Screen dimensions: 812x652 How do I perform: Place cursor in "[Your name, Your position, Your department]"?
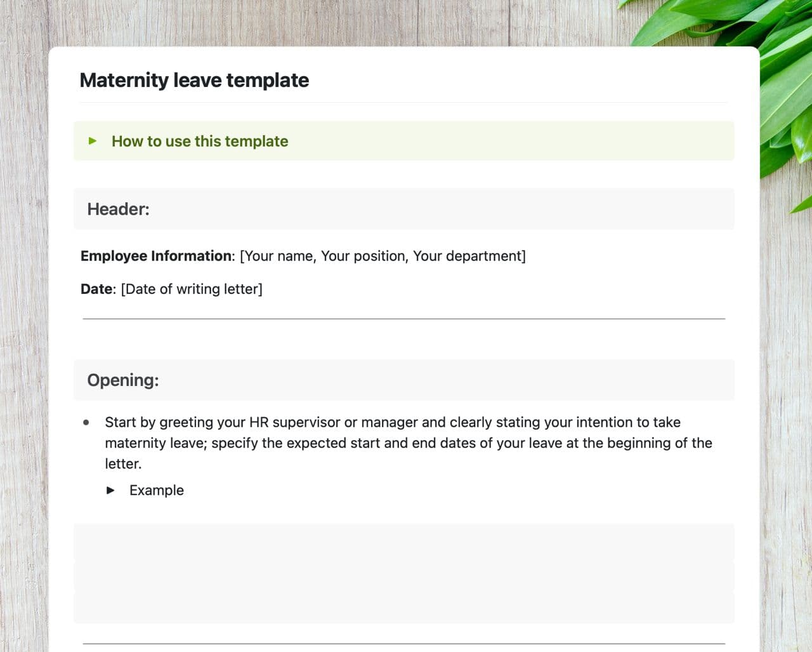click(383, 256)
